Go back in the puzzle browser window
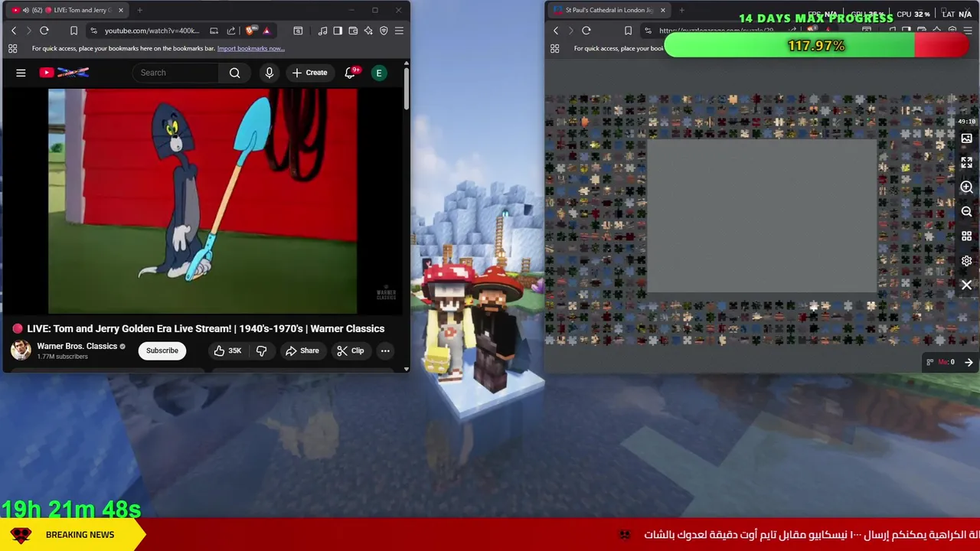The width and height of the screenshot is (980, 551). click(556, 31)
